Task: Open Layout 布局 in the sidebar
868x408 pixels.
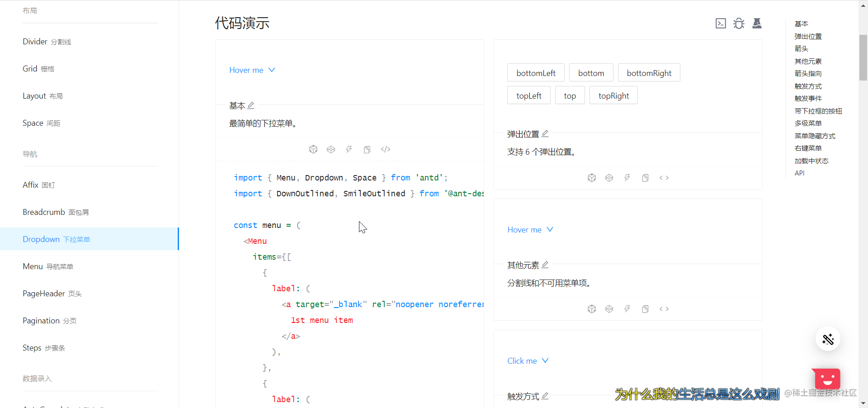Action: 90,96
